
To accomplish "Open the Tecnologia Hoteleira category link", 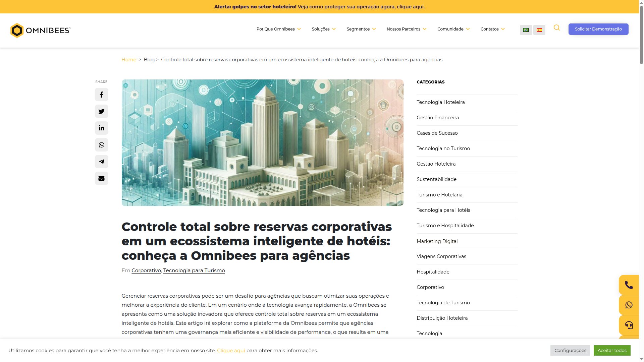I will (441, 102).
